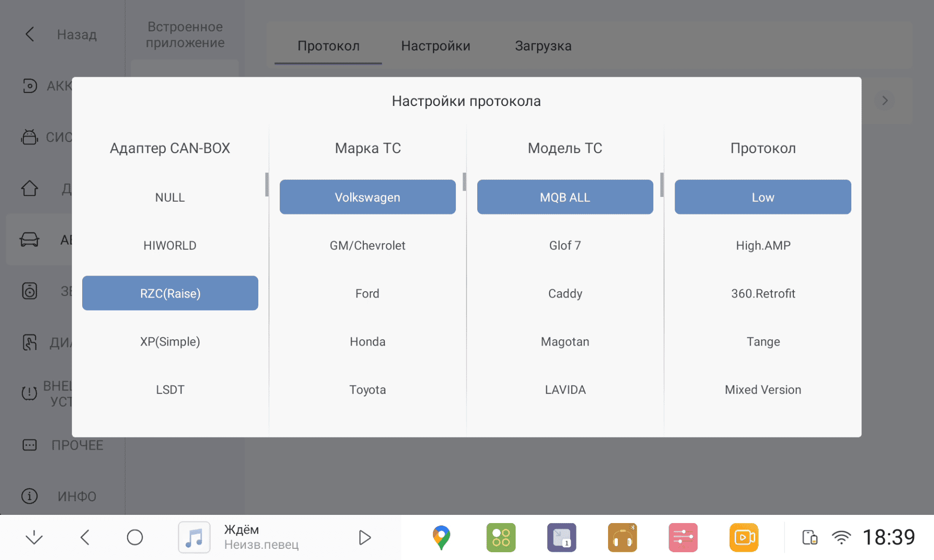Viewport: 934px width, 560px height.
Task: Open the music player thumbnail
Action: coord(194,537)
